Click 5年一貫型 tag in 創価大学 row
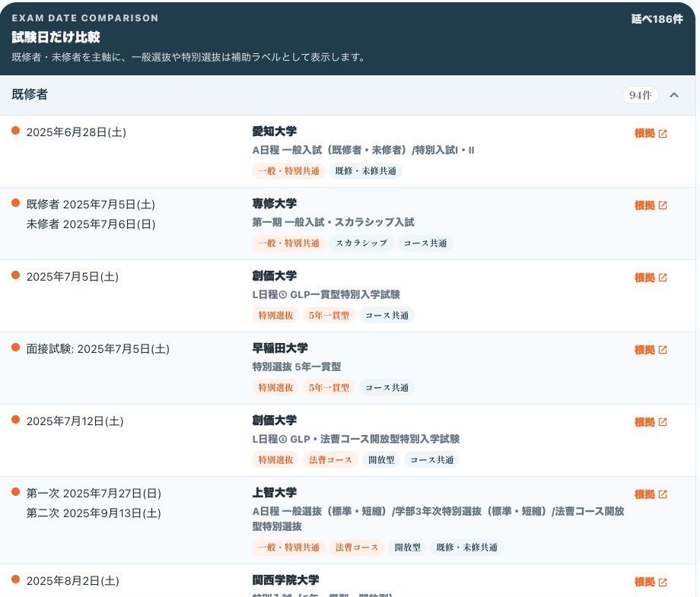This screenshot has width=700, height=597. pos(329,316)
